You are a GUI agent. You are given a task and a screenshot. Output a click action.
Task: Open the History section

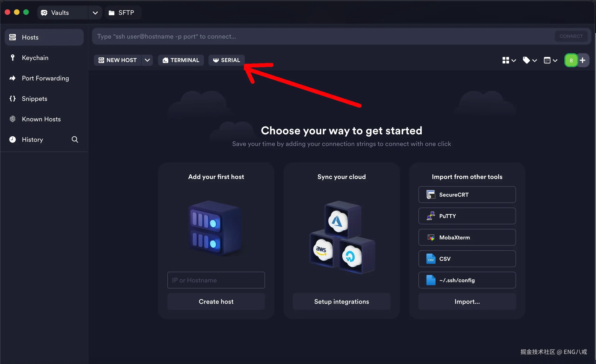pyautogui.click(x=32, y=139)
